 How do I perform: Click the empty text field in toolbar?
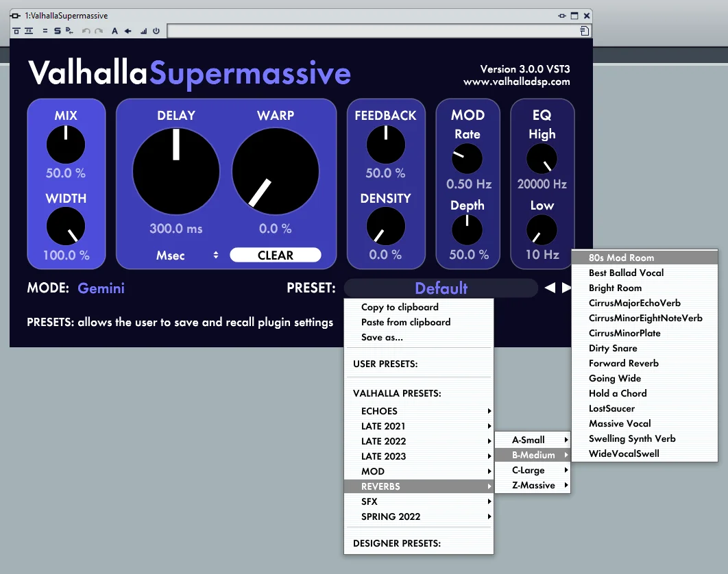pos(373,31)
